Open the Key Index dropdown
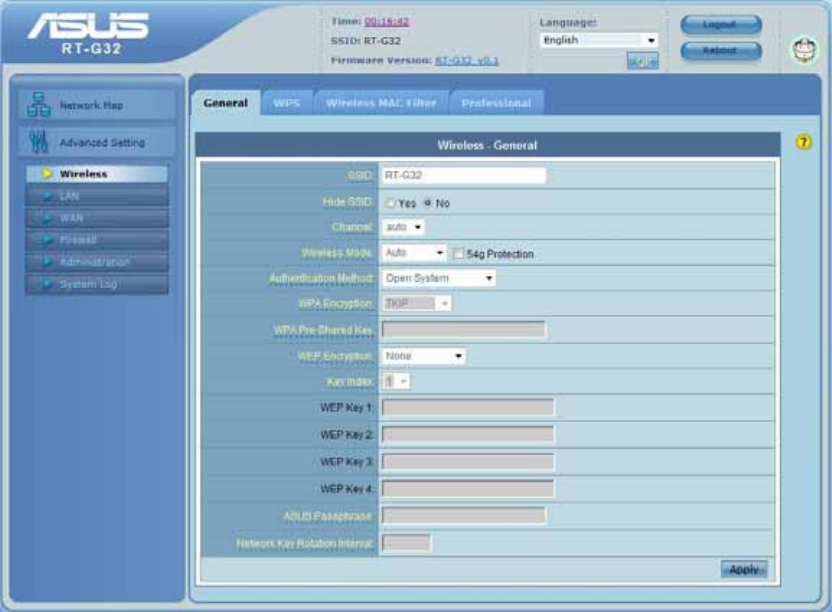This screenshot has height=612, width=832. coord(396,381)
